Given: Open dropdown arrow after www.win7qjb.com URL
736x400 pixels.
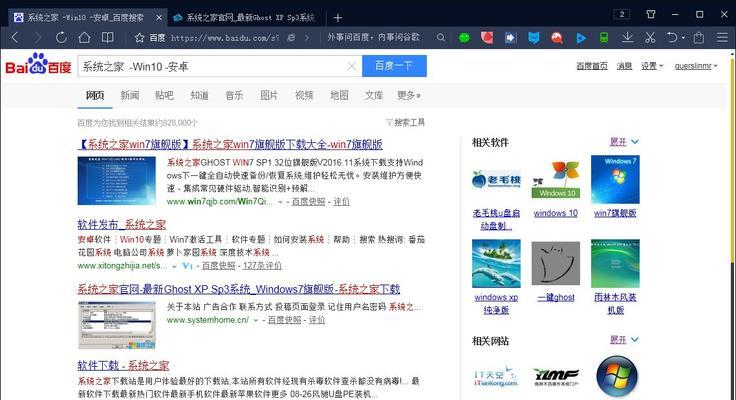Looking at the screenshot, I should tap(280, 202).
